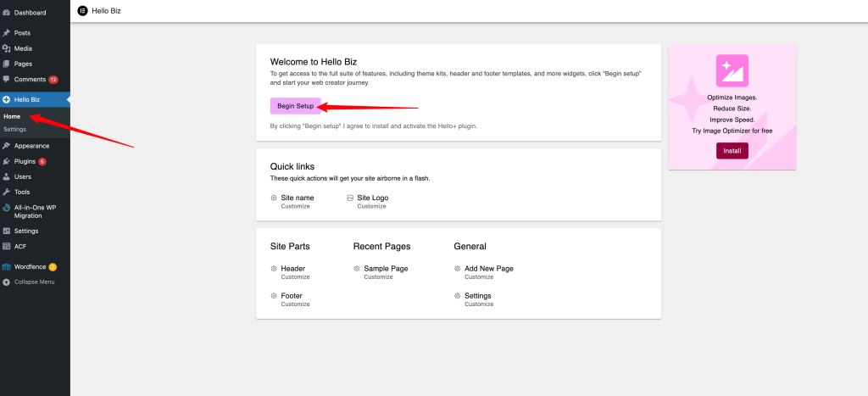
Task: Collapse the admin sidebar menu
Action: tap(35, 282)
